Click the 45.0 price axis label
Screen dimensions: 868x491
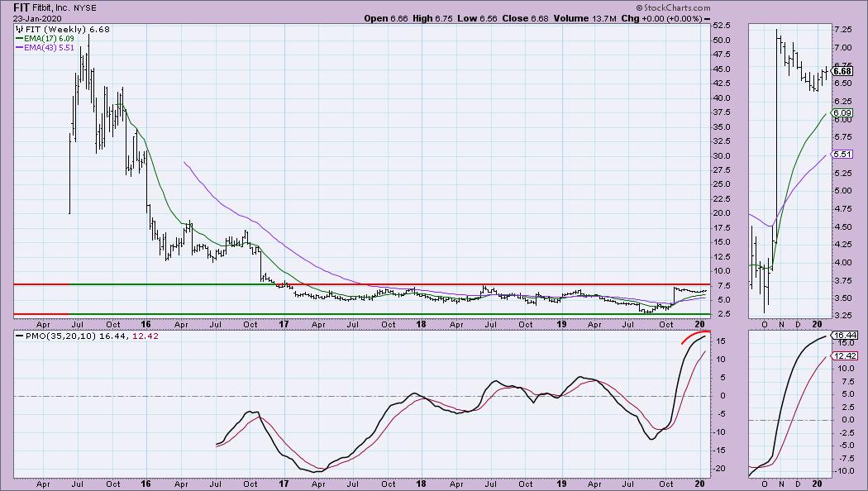[x=722, y=69]
